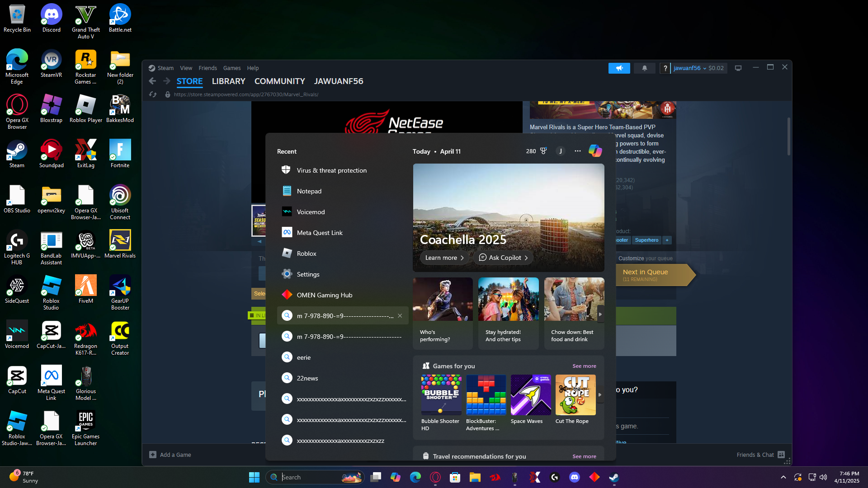This screenshot has width=868, height=488.
Task: Open Microsoft Rewards points in search panel
Action: [537, 151]
